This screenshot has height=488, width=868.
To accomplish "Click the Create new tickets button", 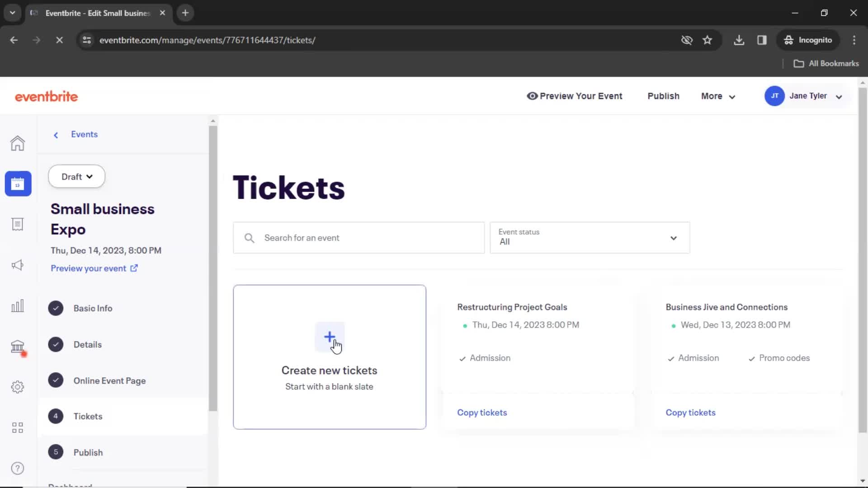I will click(329, 357).
